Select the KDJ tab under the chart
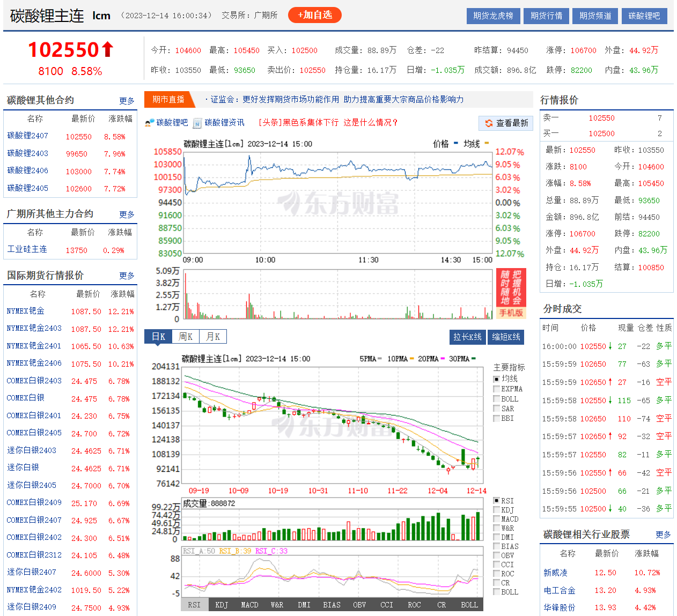 [222, 605]
